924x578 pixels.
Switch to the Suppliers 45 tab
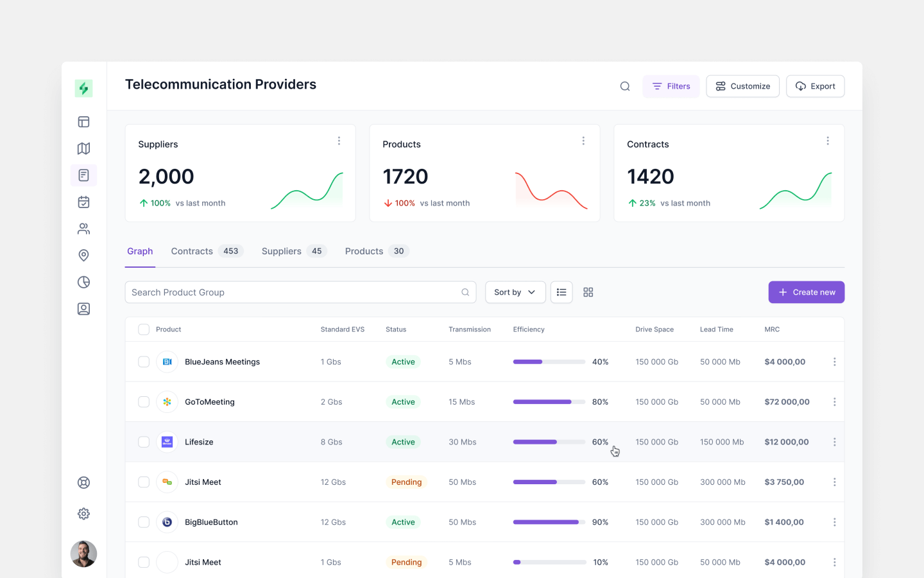(x=295, y=251)
